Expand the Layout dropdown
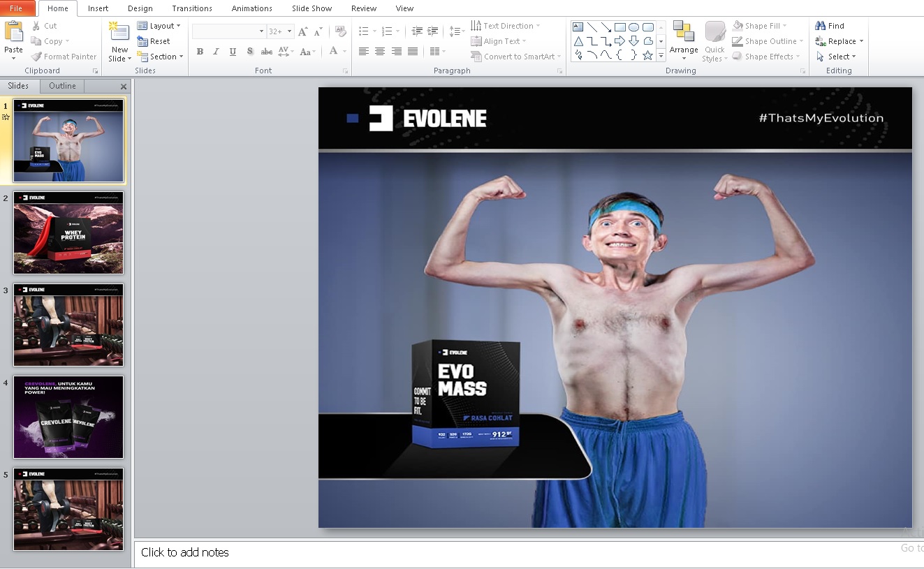Viewport: 924px width, 569px height. click(159, 26)
